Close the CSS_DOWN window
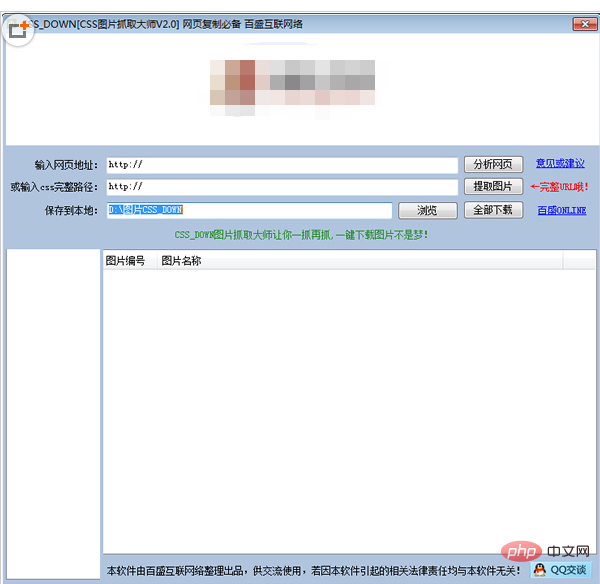 [x=585, y=24]
